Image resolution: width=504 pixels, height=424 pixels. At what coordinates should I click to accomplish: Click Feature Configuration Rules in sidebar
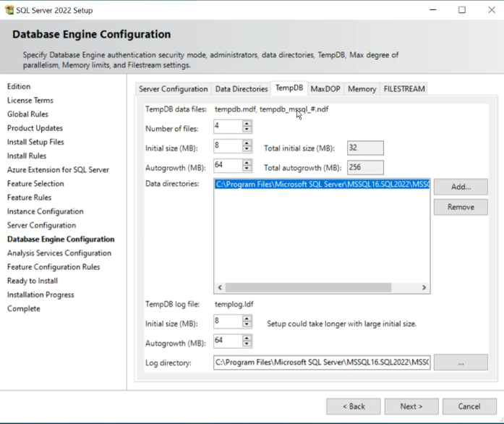point(54,267)
